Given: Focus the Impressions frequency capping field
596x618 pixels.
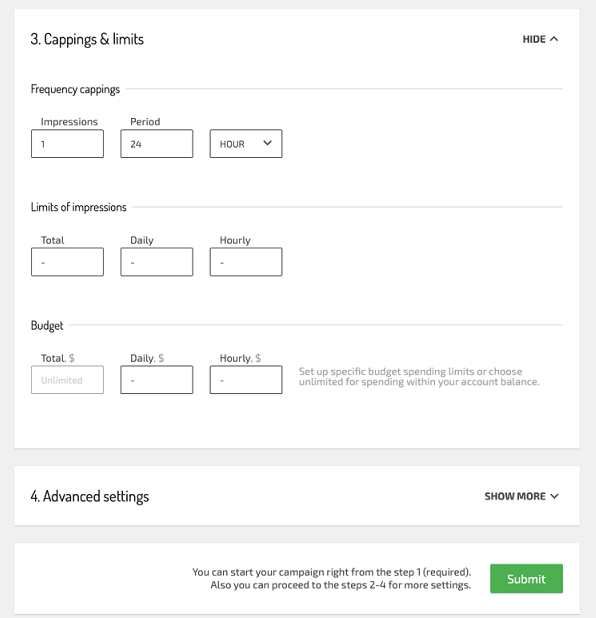Looking at the screenshot, I should (67, 144).
